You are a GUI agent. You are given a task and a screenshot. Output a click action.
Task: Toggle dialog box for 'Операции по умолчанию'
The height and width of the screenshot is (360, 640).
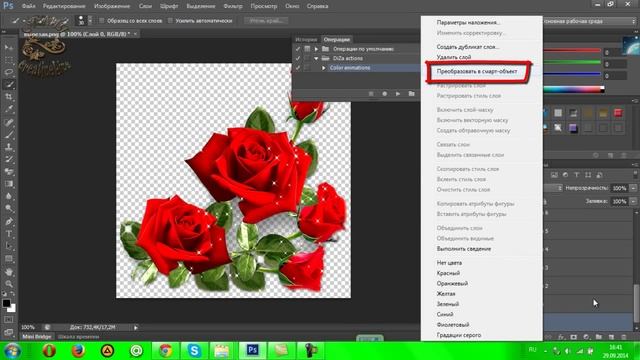(x=307, y=49)
